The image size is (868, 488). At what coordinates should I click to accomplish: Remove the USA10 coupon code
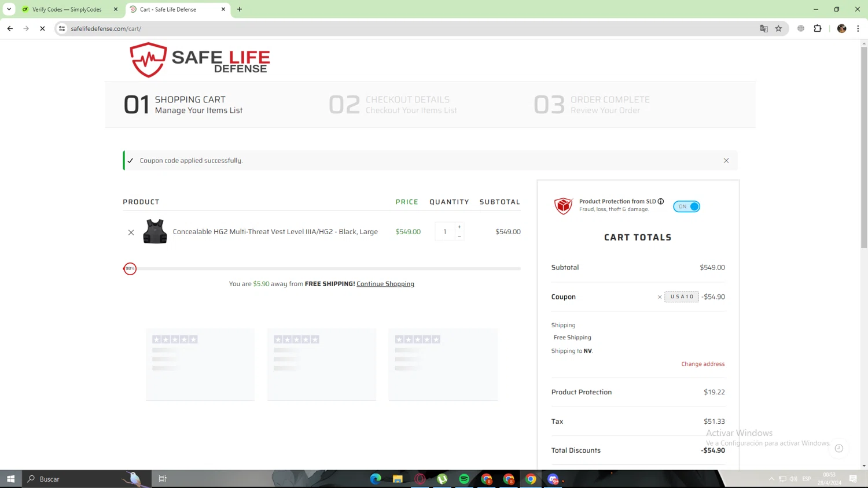tap(660, 297)
